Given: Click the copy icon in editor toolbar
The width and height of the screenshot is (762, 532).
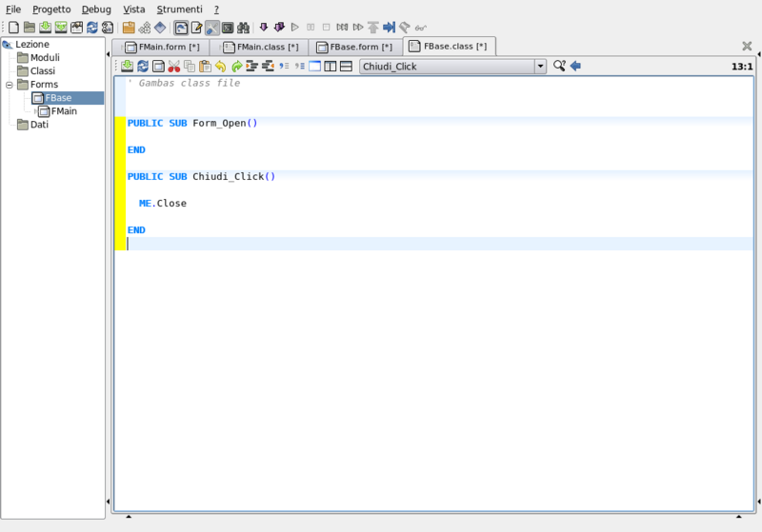Looking at the screenshot, I should [190, 66].
